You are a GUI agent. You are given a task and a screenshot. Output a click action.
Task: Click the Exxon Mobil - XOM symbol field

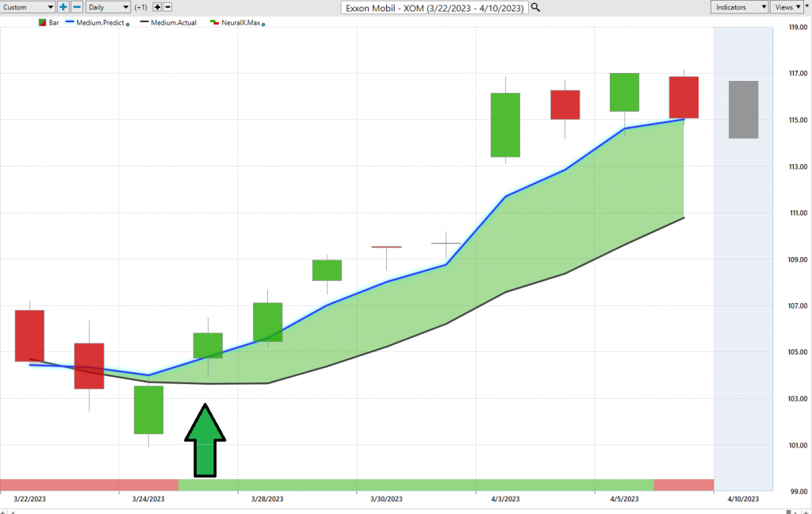pos(435,8)
